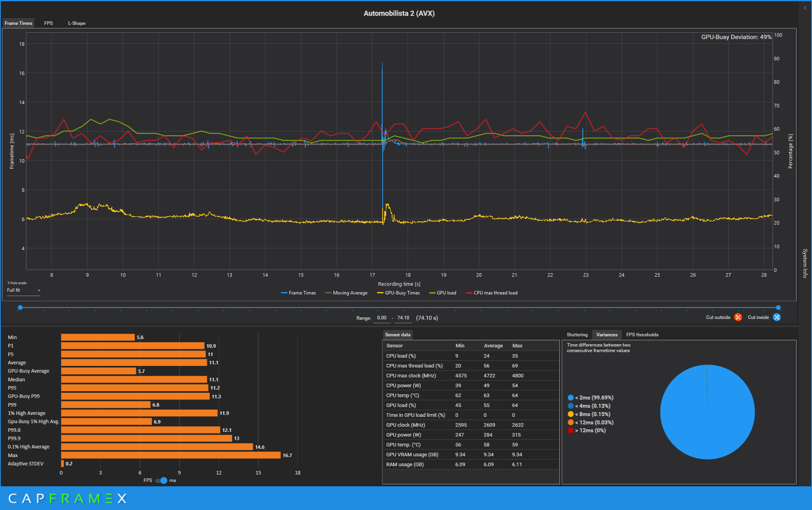Open the System Info vertical panel label
812x510 pixels.
point(805,263)
